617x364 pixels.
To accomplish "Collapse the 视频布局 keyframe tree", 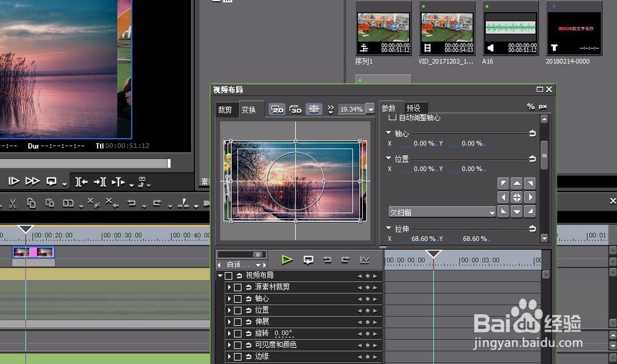I will 220,276.
